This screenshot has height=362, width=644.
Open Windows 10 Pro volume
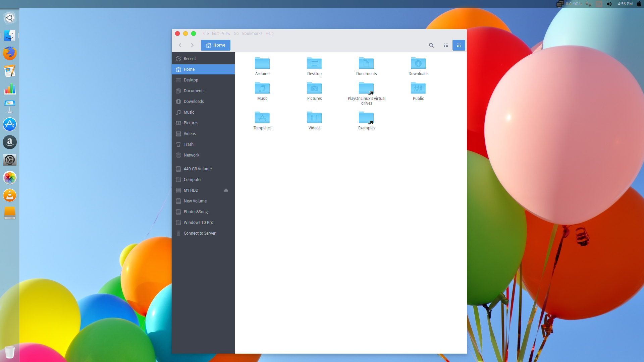203,223
